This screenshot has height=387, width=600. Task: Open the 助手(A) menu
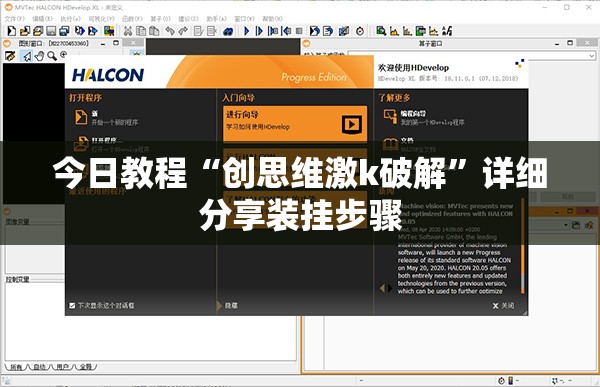(217, 18)
